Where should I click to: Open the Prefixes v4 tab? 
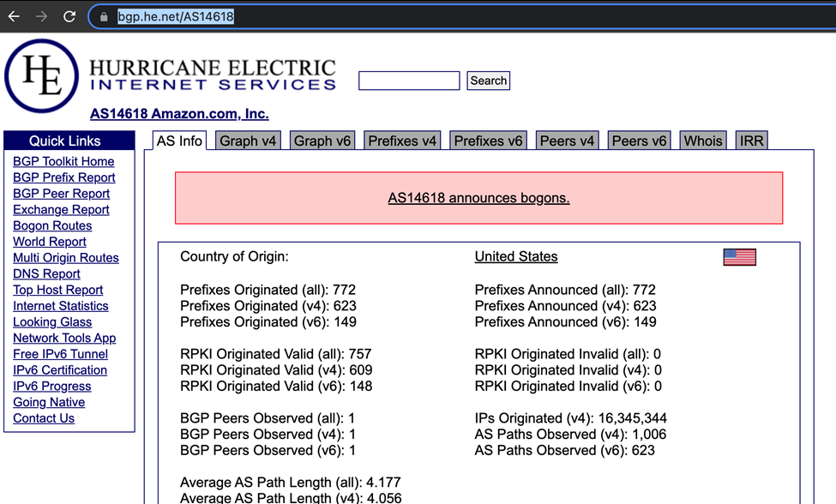point(402,141)
